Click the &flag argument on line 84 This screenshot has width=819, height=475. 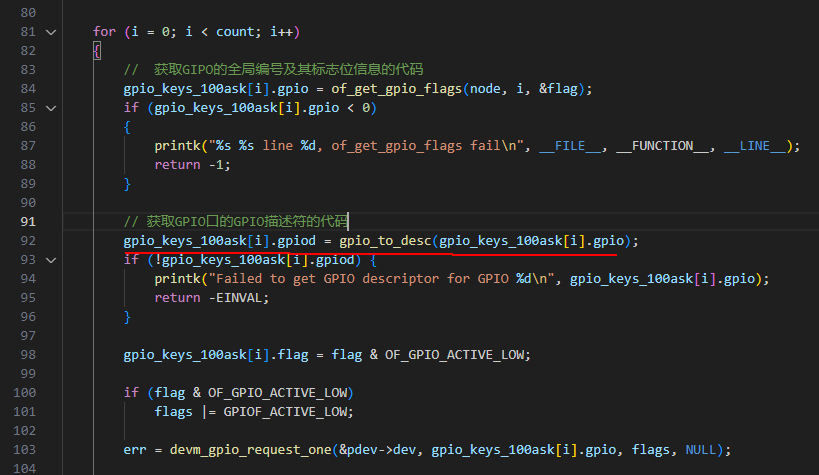tap(558, 89)
